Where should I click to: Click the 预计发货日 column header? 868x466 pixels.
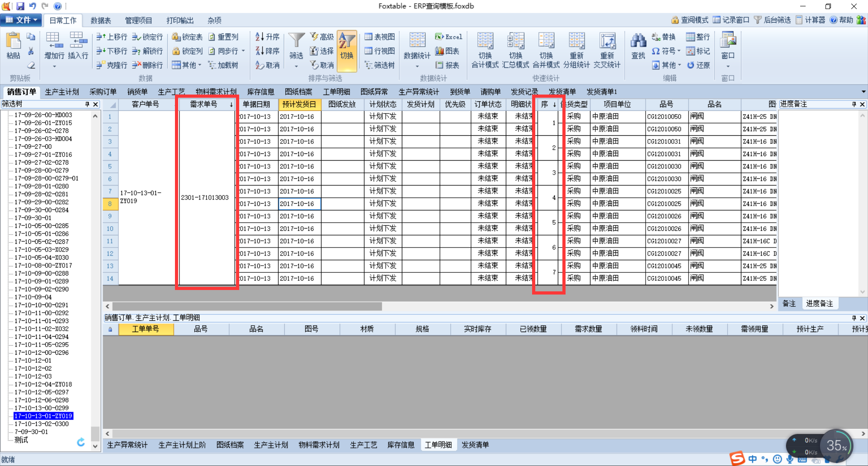(299, 105)
